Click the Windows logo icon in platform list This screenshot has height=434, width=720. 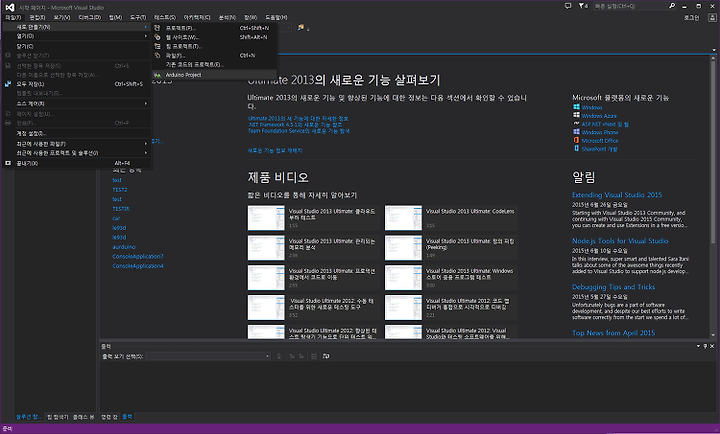pyautogui.click(x=576, y=107)
